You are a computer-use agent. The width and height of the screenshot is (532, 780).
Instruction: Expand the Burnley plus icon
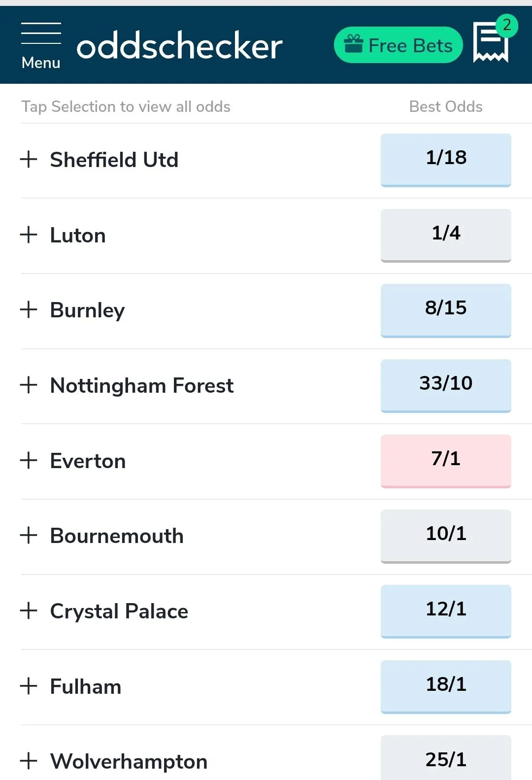(29, 310)
